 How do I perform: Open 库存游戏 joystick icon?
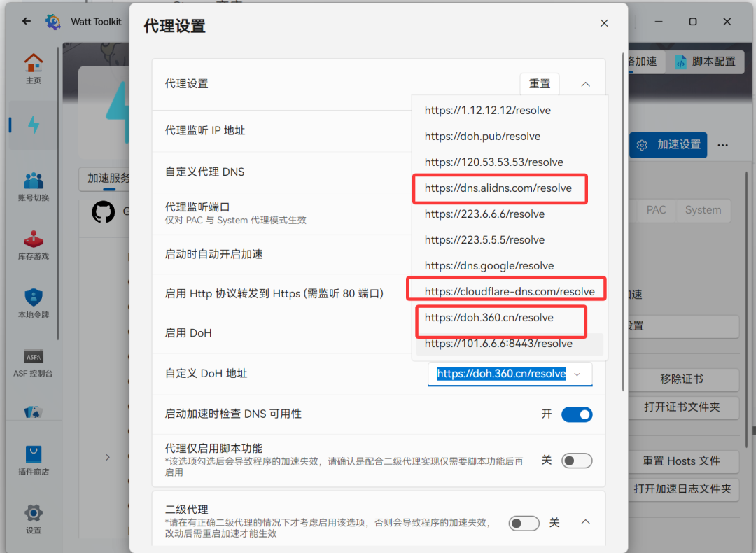[x=34, y=245]
